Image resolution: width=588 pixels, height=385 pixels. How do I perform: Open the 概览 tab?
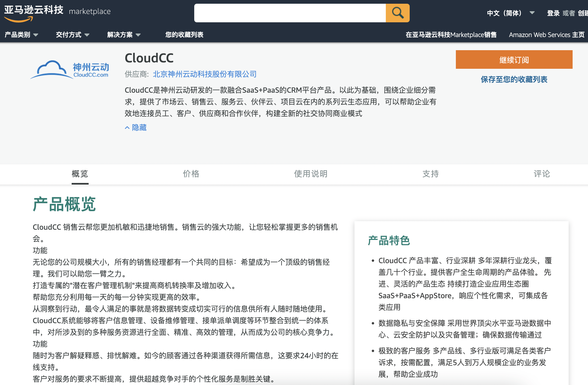coord(80,174)
